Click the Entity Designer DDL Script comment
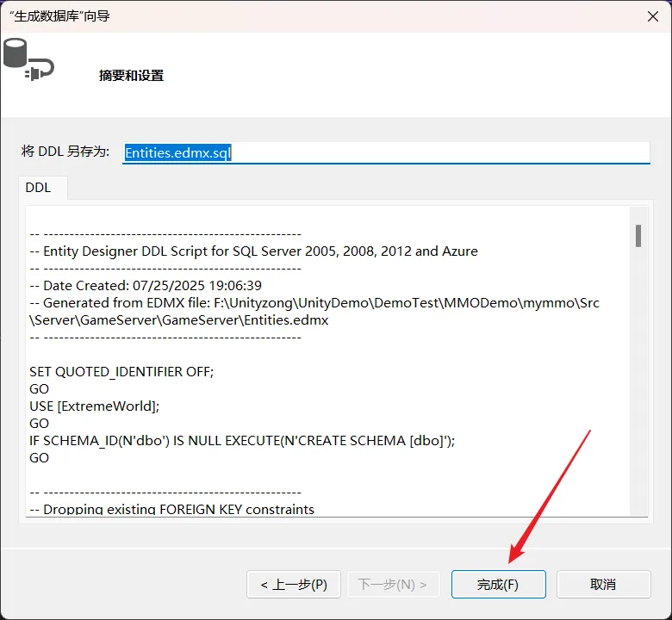Screen dimensions: 672x620 253,251
